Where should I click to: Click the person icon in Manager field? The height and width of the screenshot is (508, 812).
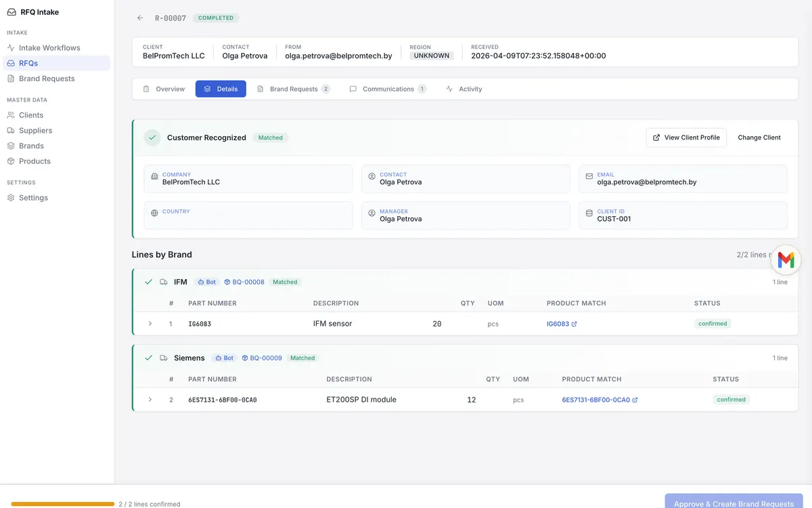click(x=371, y=213)
